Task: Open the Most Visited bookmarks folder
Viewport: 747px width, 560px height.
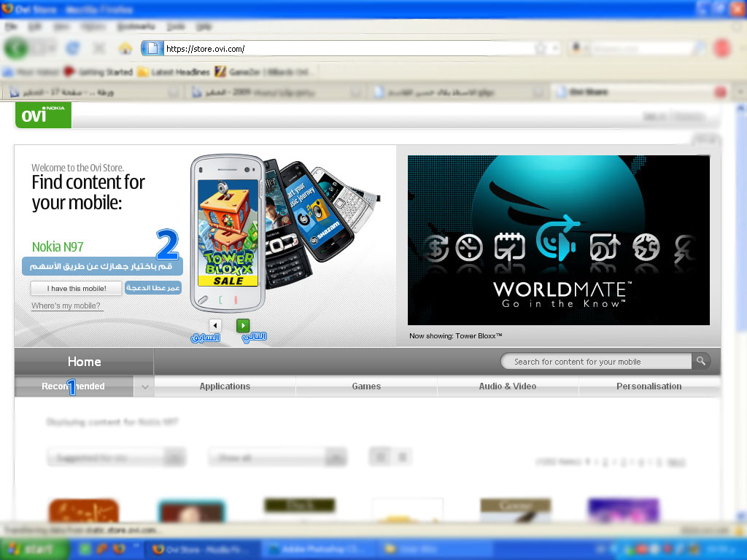Action: 31,72
